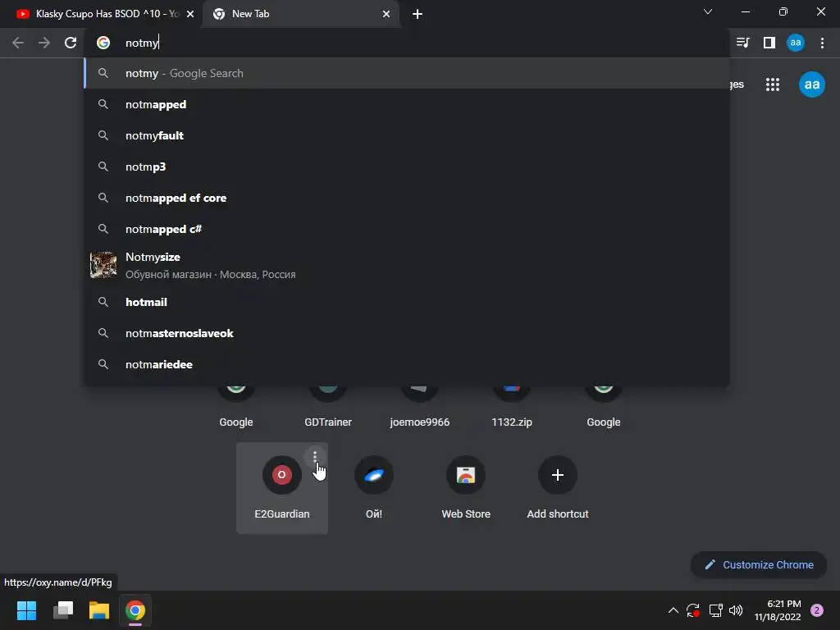Click the small 'aa' profile avatar in toolbar
The width and height of the screenshot is (840, 630).
[x=795, y=43]
